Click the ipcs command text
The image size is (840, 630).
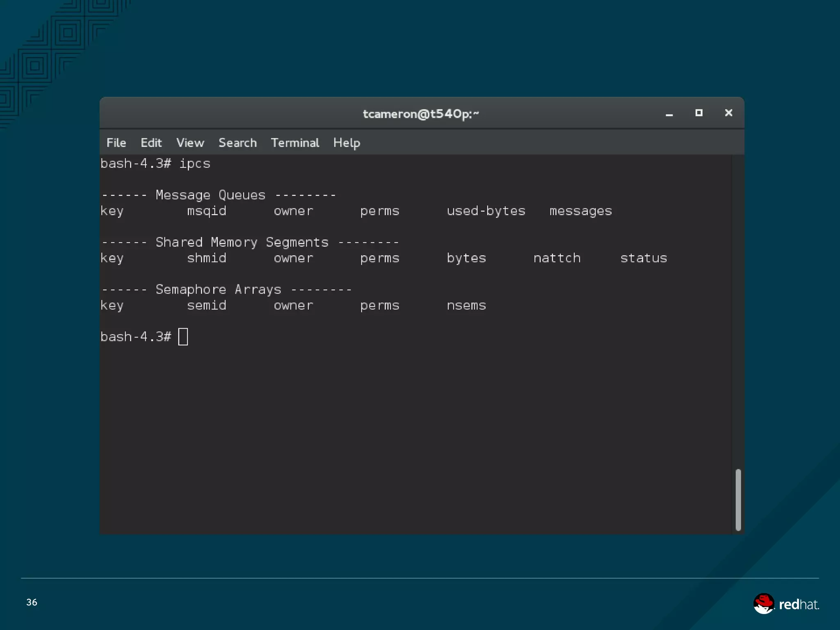coord(194,164)
